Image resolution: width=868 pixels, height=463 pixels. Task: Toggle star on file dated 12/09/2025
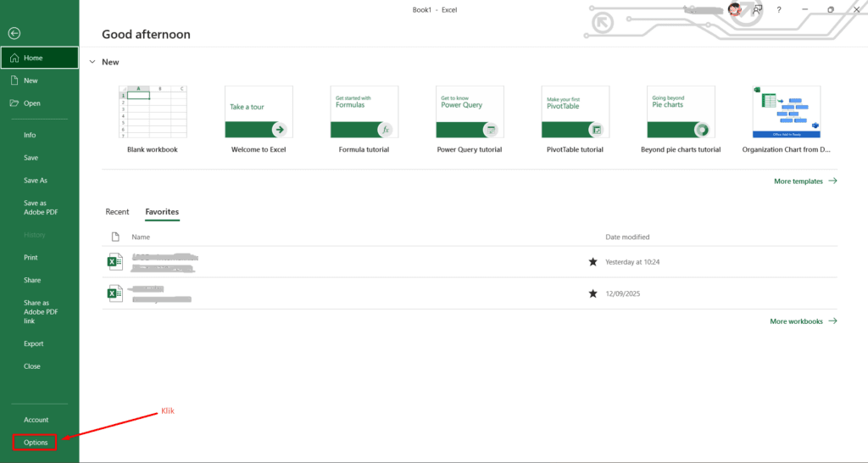(x=593, y=293)
